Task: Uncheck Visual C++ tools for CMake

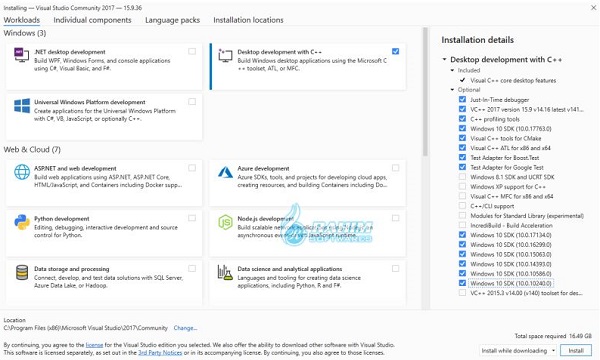Action: tap(462, 138)
